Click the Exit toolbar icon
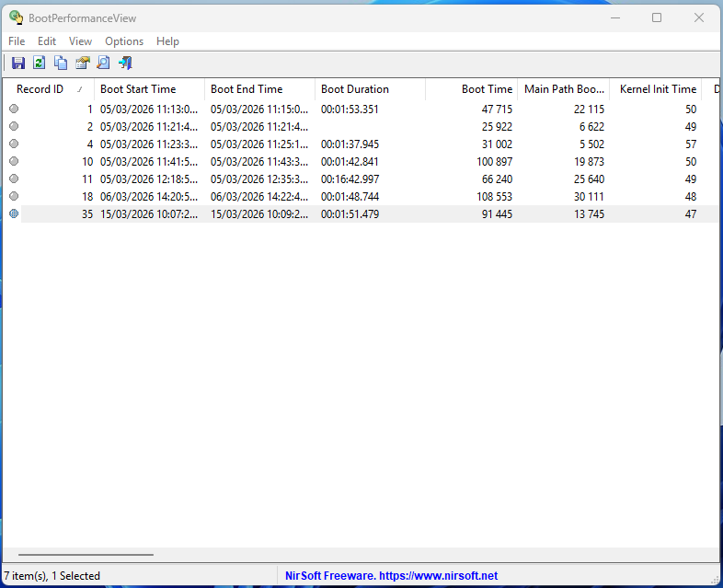723x588 pixels. pos(125,63)
